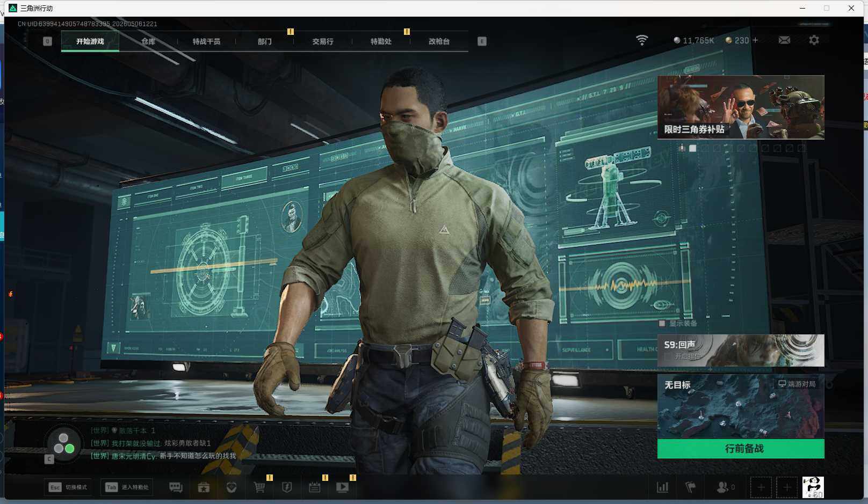Open world chat message 炫彩勇敢者缺1
Screen dimensions: 868x504
pos(151,443)
